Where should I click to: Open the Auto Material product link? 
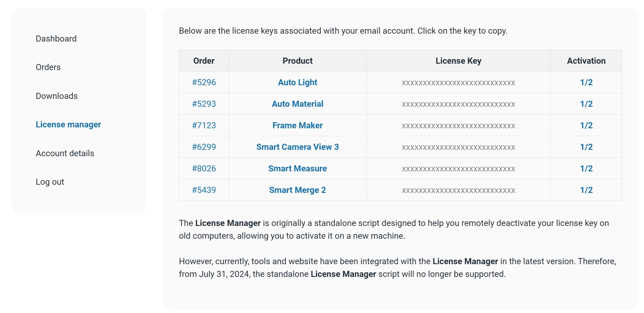pyautogui.click(x=297, y=104)
